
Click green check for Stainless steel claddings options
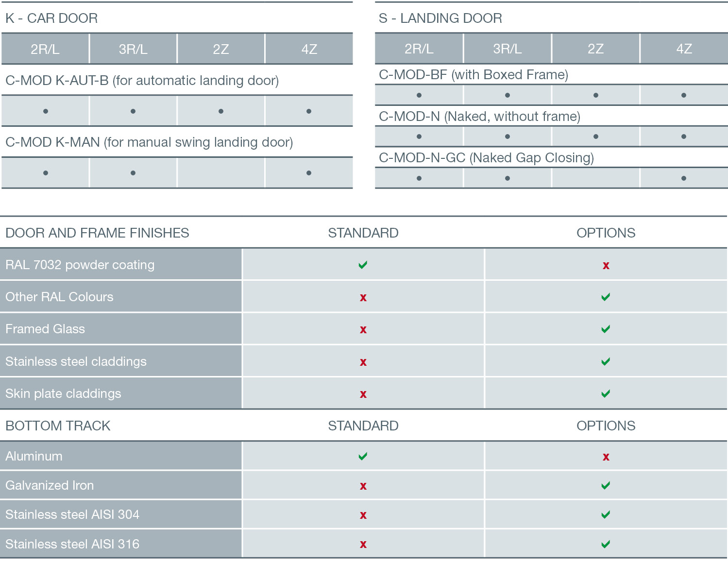click(606, 361)
